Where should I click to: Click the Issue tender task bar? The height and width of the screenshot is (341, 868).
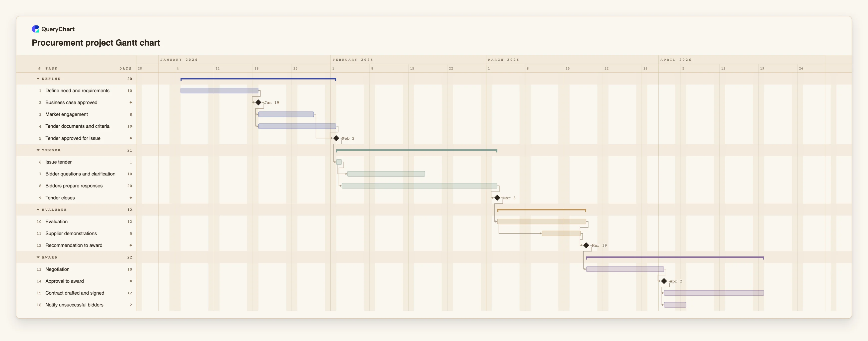[x=339, y=162]
